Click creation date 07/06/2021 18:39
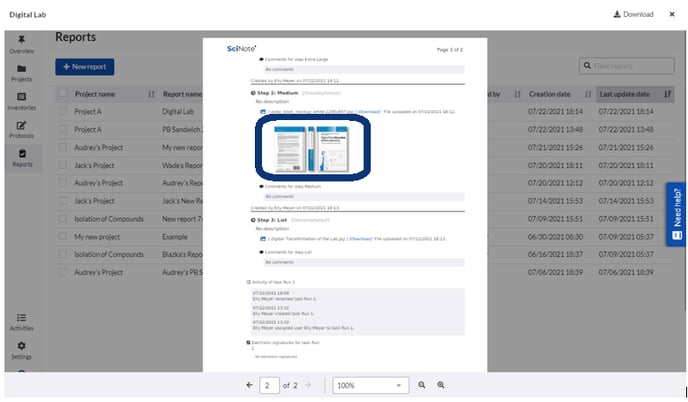Screen dimensions: 688x402 click(555, 272)
